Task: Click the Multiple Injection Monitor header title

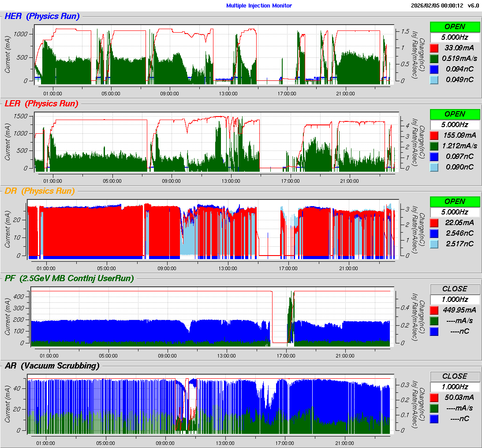Action: click(x=259, y=5)
